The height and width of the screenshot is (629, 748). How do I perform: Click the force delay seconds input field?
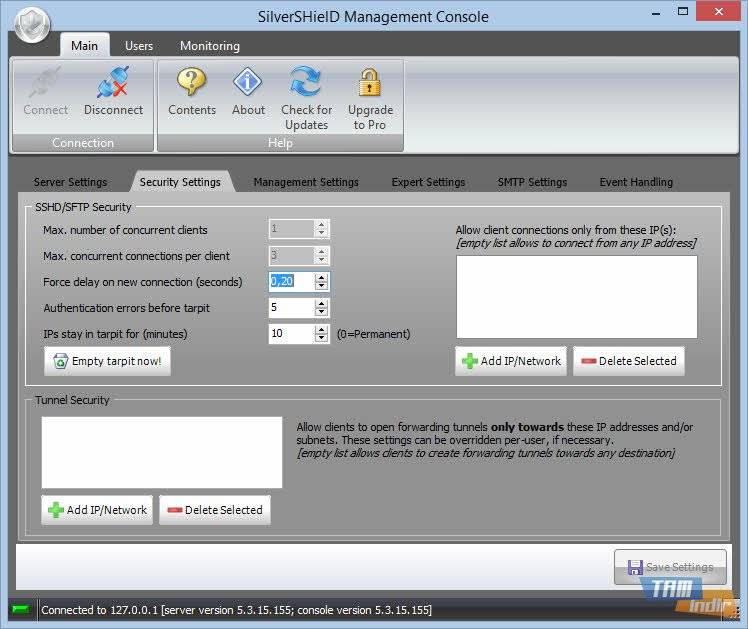(291, 282)
